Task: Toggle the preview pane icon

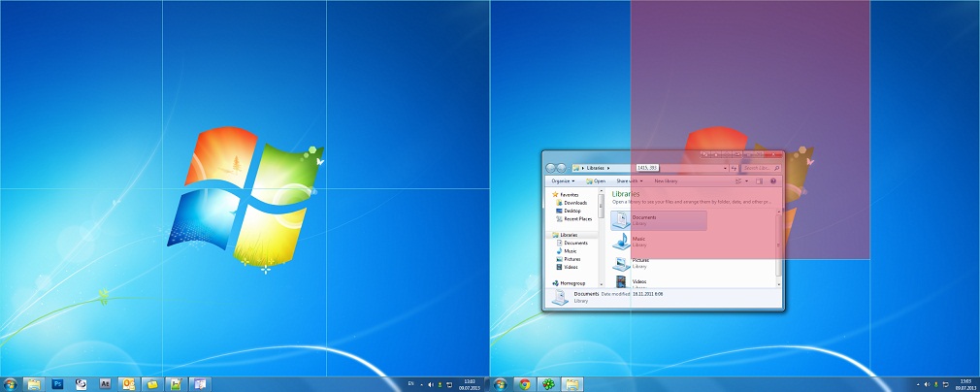Action: tap(760, 181)
